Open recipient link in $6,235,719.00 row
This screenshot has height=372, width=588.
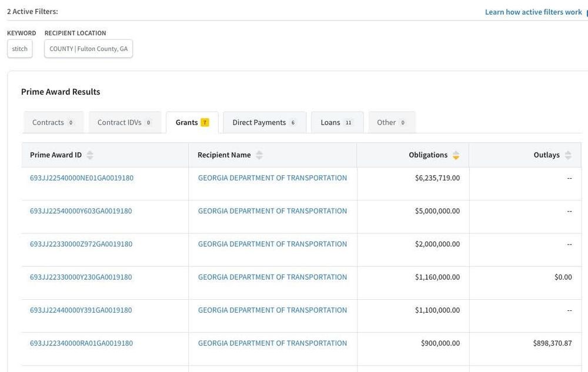(272, 178)
